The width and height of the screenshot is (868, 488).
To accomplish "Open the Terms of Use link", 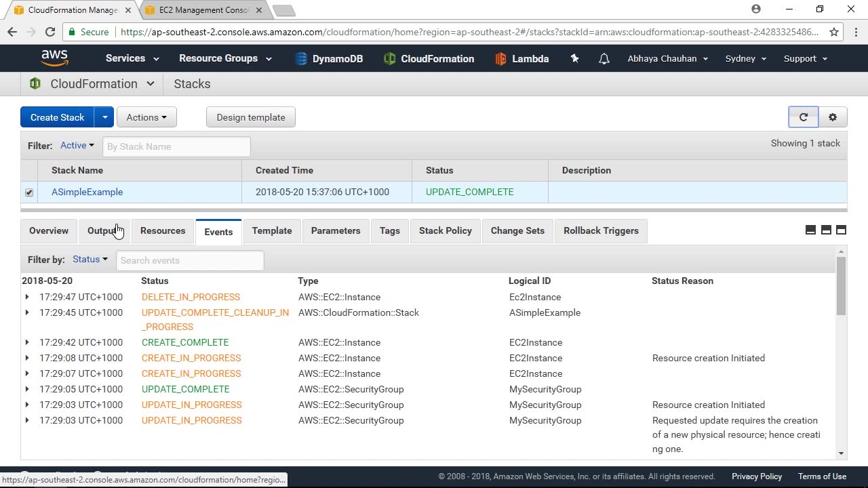I will [x=822, y=476].
